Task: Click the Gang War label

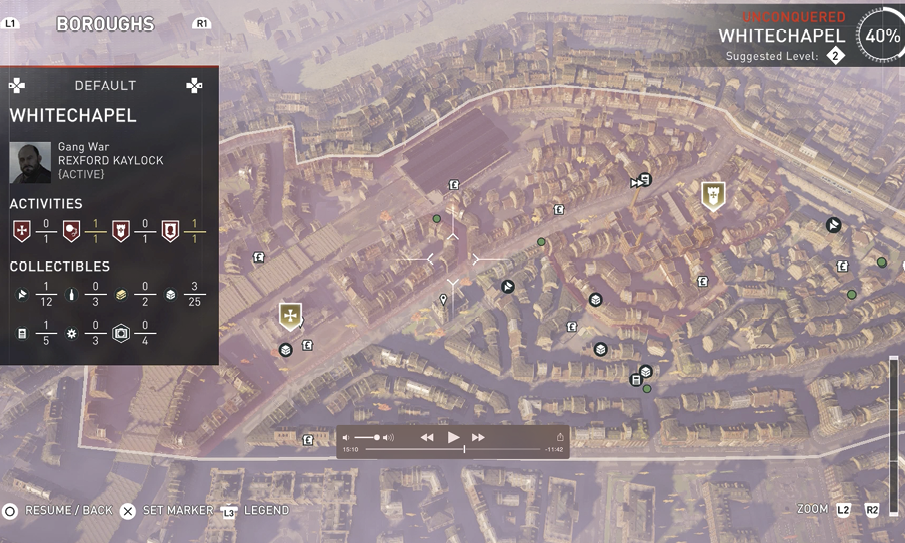Action: (83, 147)
